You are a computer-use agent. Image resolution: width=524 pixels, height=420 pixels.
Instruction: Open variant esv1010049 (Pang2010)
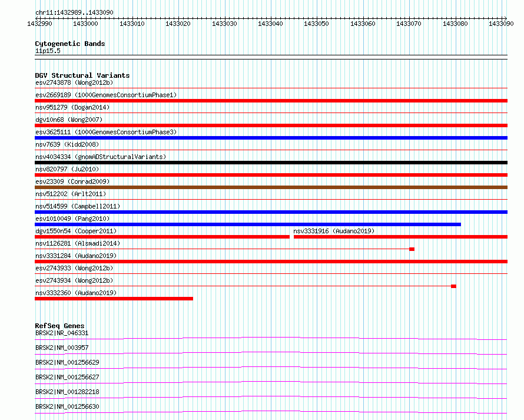click(x=72, y=219)
